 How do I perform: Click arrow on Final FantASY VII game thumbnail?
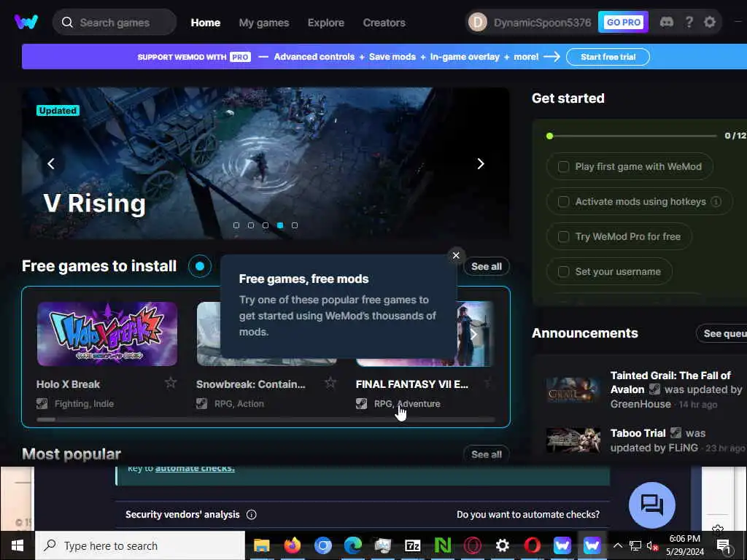[473, 334]
